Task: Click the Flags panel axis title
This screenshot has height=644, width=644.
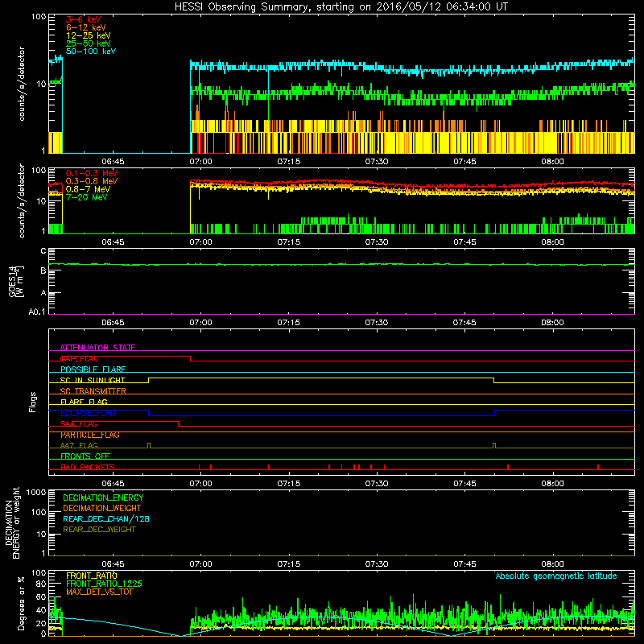Action: coord(33,402)
